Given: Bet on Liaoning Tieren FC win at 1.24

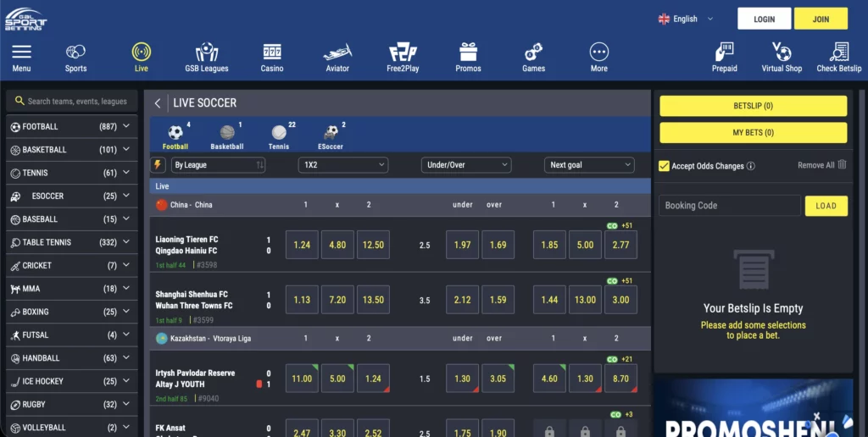Looking at the screenshot, I should pos(302,245).
